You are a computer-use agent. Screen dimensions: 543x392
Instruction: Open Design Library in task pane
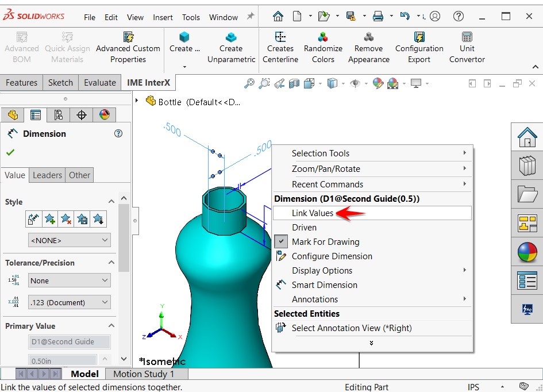click(x=527, y=166)
